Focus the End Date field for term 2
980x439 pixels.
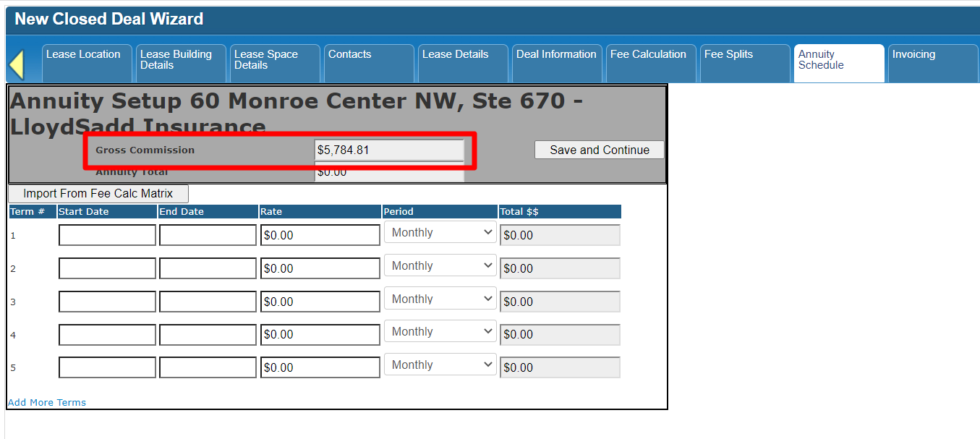[x=208, y=268]
